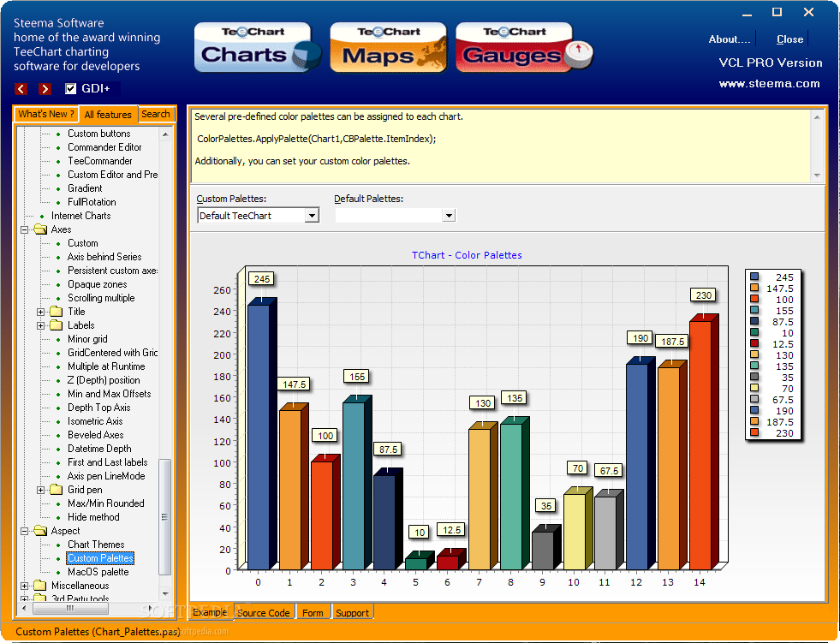Select Opaque zones tree item

97,284
